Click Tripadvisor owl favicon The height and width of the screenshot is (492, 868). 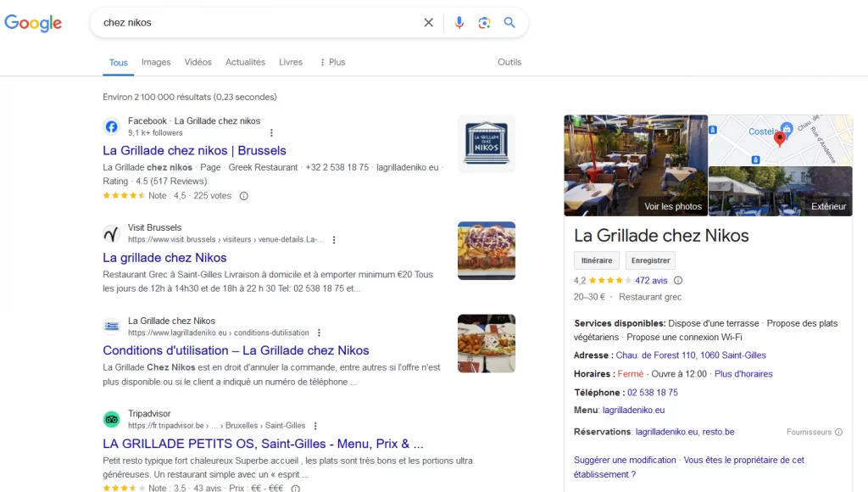click(x=111, y=419)
